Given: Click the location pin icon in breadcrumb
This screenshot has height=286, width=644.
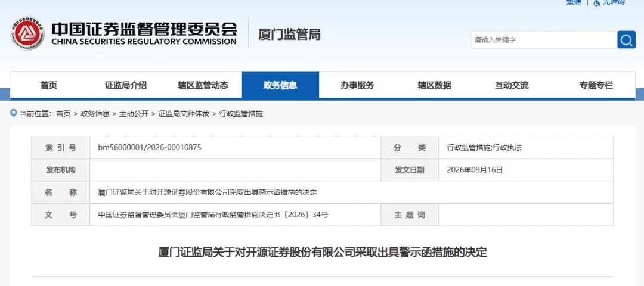Looking at the screenshot, I should (14, 113).
